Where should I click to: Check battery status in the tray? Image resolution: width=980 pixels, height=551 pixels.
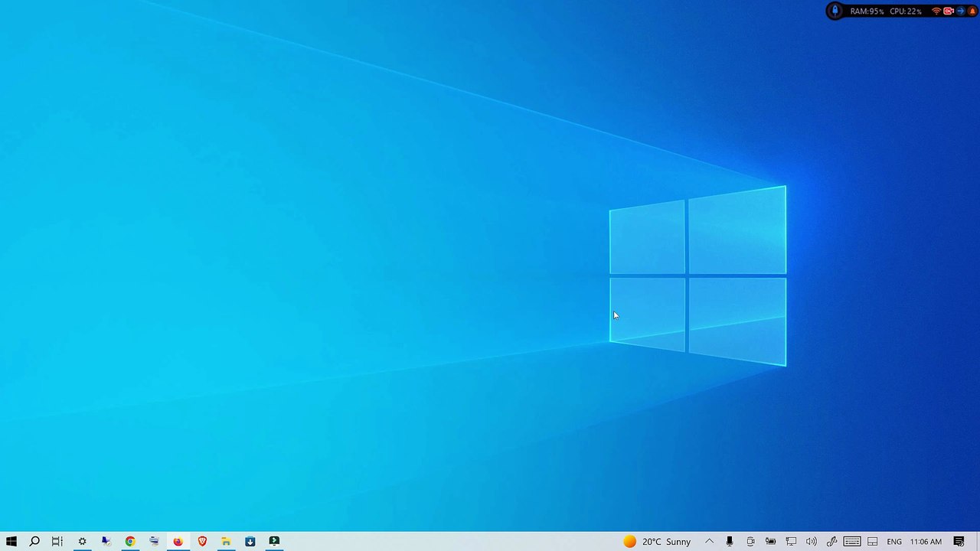[x=770, y=542]
